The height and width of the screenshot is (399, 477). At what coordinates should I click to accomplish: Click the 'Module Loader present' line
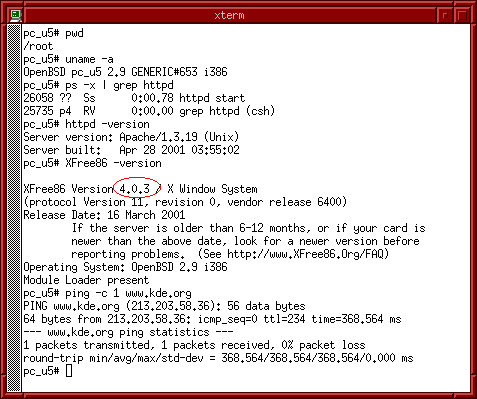click(86, 280)
